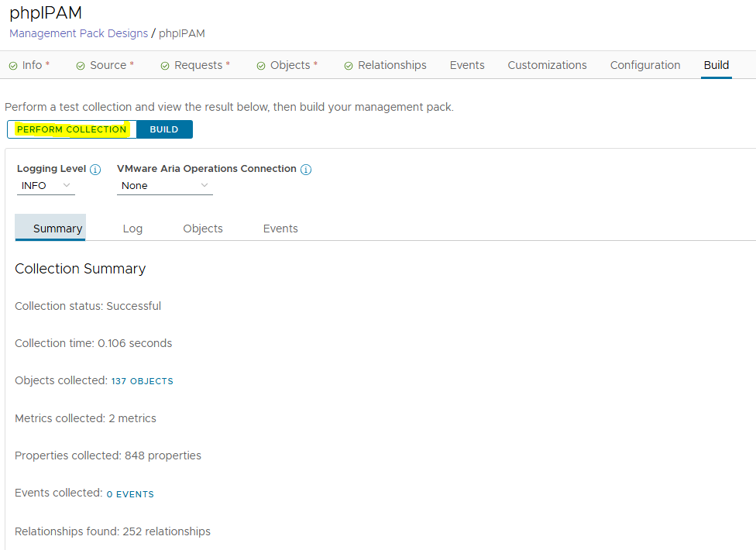The width and height of the screenshot is (756, 550).
Task: Go to the Customizations tab
Action: click(x=547, y=65)
